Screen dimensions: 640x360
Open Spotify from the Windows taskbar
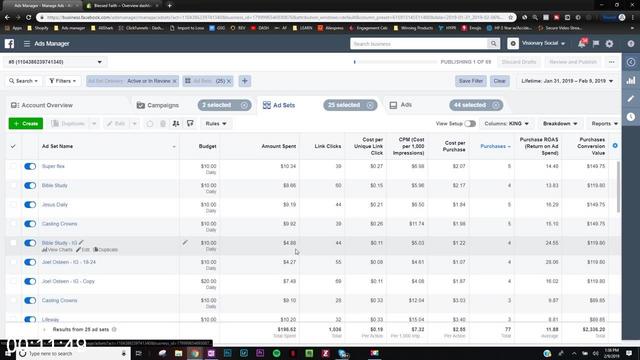point(276,353)
